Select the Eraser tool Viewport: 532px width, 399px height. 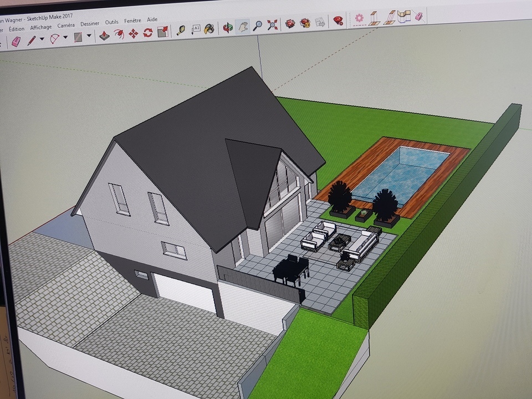(x=16, y=42)
